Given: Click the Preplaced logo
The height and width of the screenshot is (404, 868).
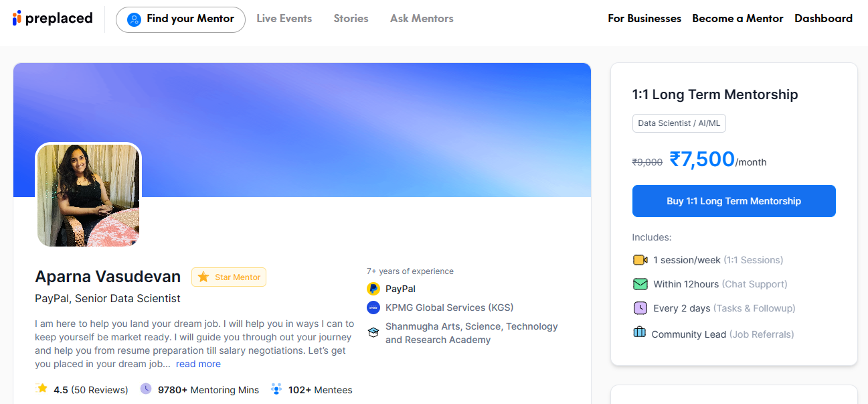Looking at the screenshot, I should point(52,19).
